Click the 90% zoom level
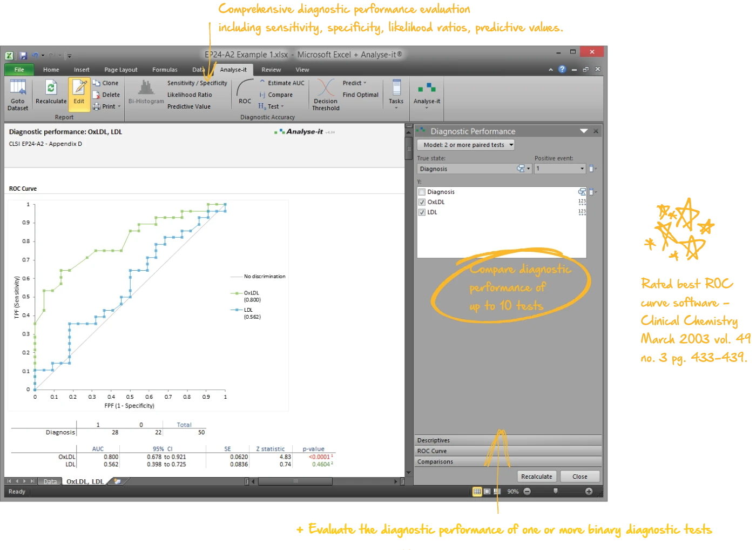The height and width of the screenshot is (550, 756). tap(513, 492)
